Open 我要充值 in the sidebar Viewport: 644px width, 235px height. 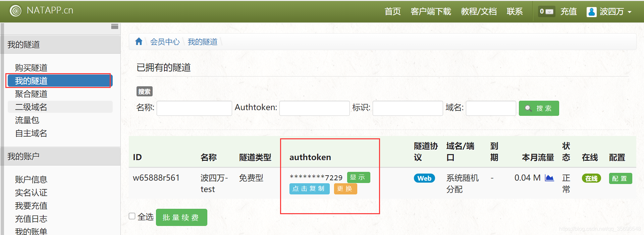click(x=31, y=206)
